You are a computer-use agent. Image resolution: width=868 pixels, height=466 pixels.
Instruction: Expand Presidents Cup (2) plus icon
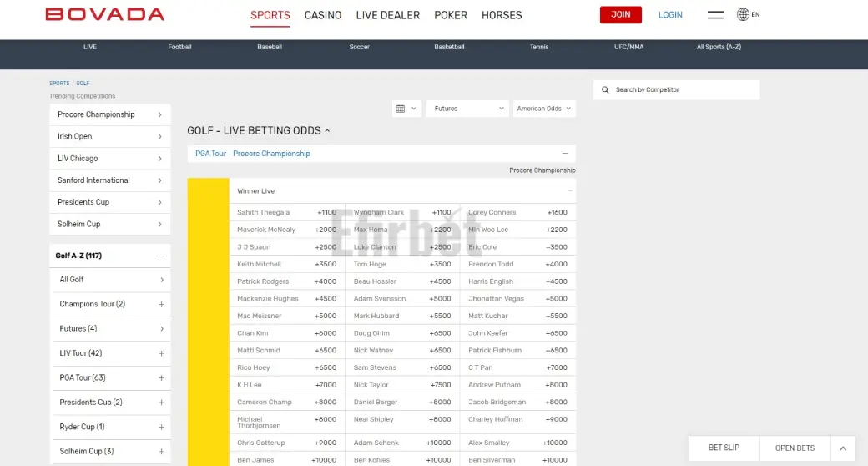click(x=161, y=403)
